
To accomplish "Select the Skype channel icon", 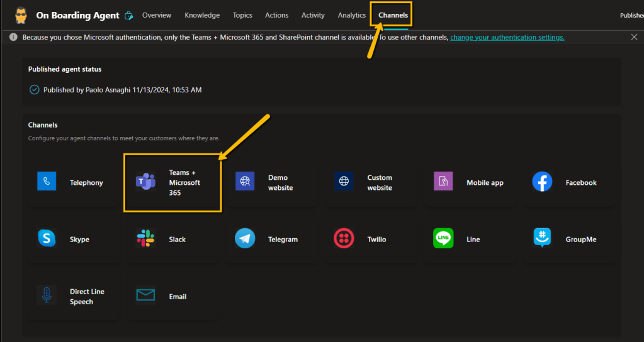I will click(47, 239).
